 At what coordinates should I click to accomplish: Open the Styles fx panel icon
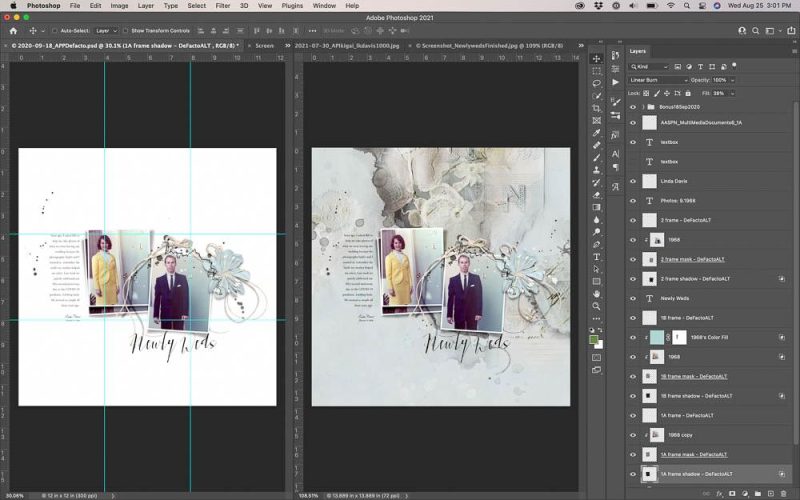[615, 135]
